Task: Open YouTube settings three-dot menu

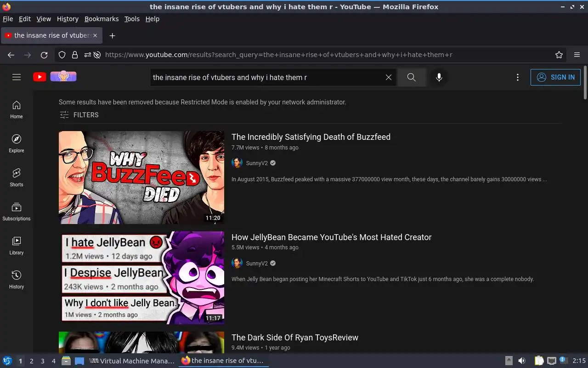Action: point(518,77)
